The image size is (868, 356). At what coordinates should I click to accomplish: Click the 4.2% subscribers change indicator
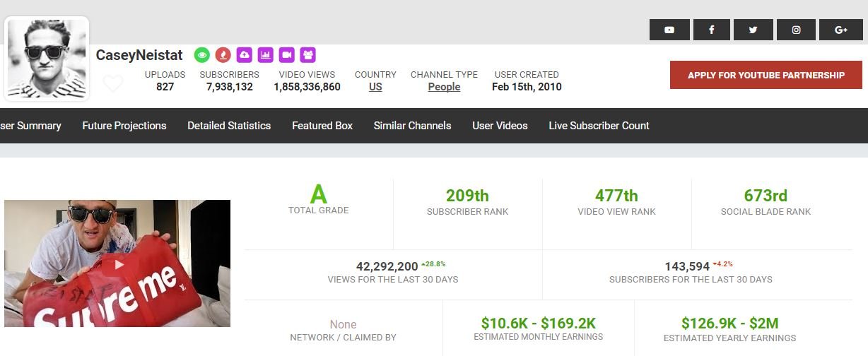[722, 264]
